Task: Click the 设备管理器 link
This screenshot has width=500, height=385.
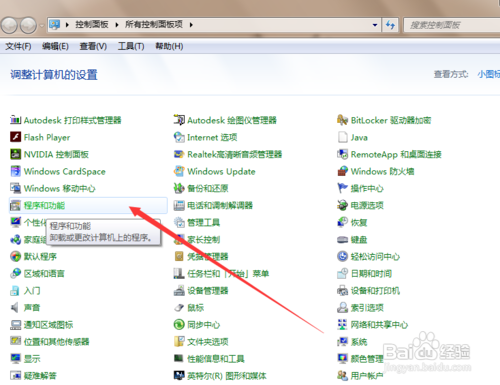Action: point(208,291)
